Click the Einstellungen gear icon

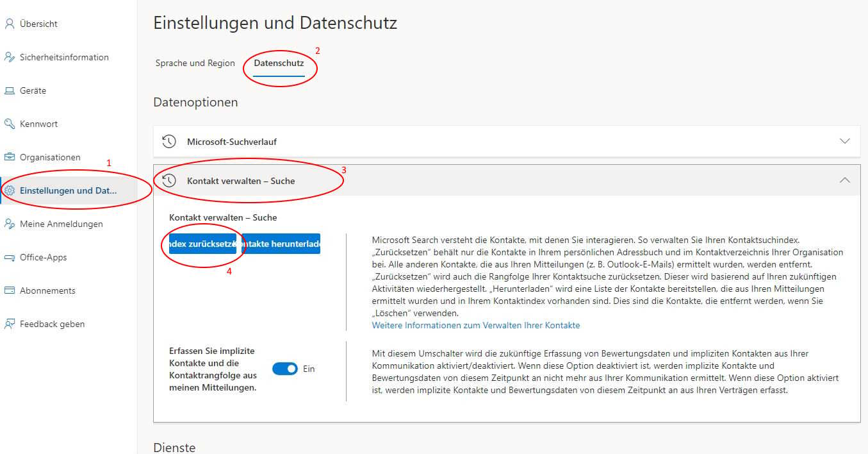tap(9, 190)
